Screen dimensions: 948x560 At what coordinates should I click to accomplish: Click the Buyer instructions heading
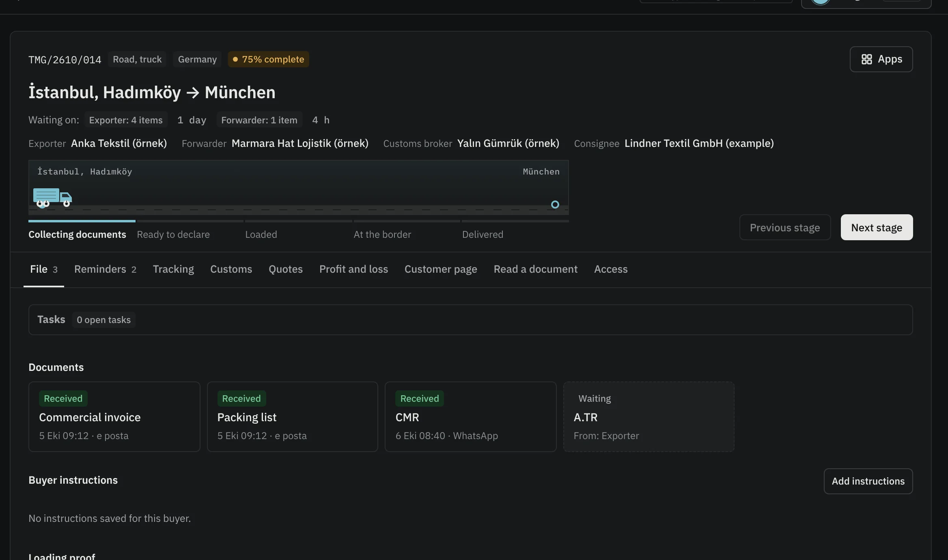tap(73, 480)
